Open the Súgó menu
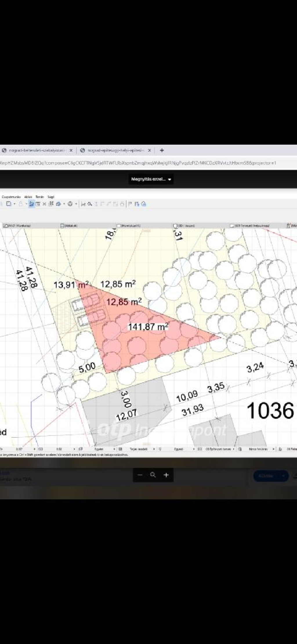 coord(51,197)
